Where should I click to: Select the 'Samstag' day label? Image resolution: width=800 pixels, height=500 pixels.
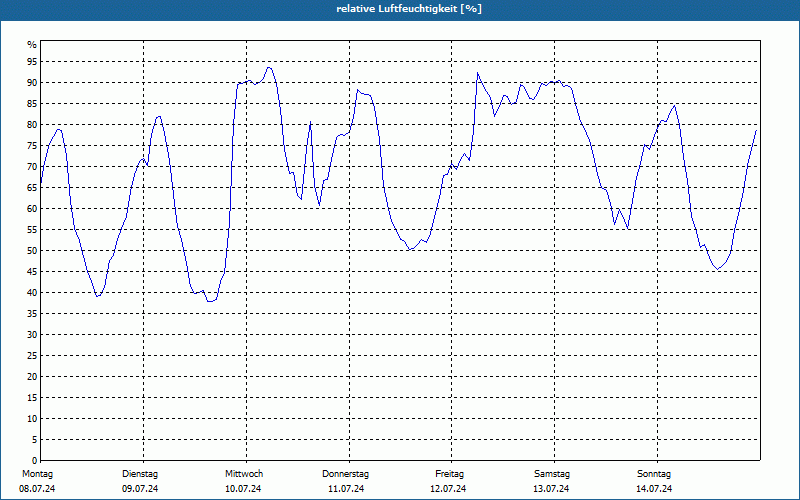pos(552,474)
